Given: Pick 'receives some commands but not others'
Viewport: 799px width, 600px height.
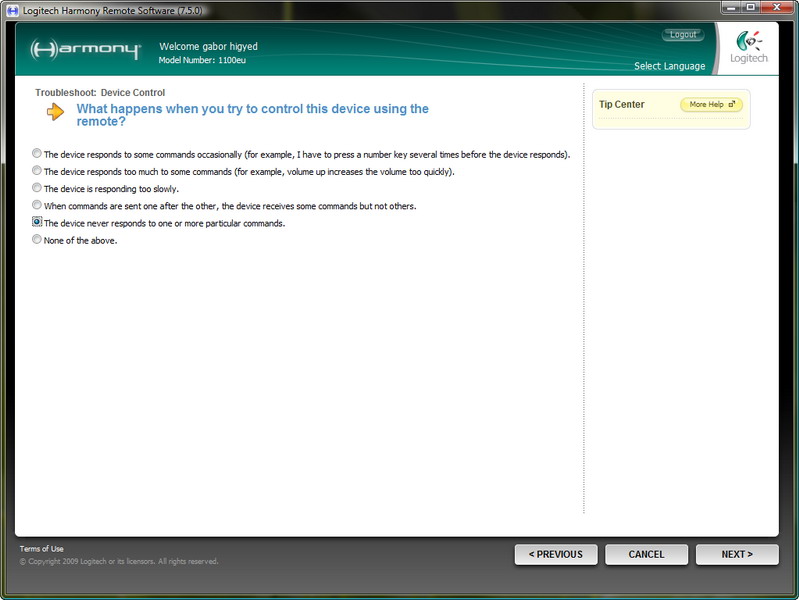Looking at the screenshot, I should 37,205.
